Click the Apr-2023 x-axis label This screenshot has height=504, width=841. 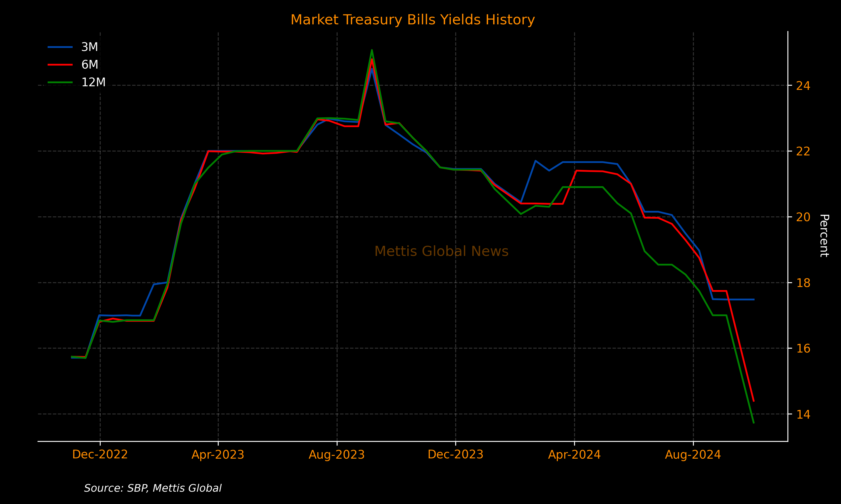[x=218, y=454]
